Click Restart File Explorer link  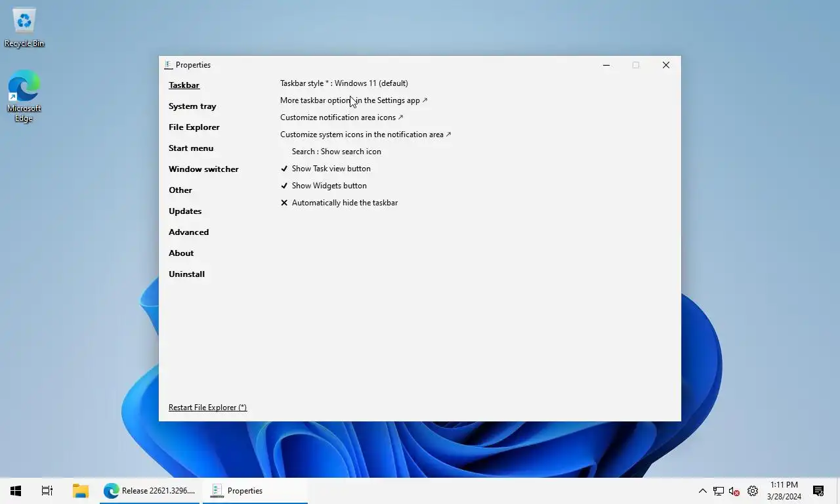point(207,408)
